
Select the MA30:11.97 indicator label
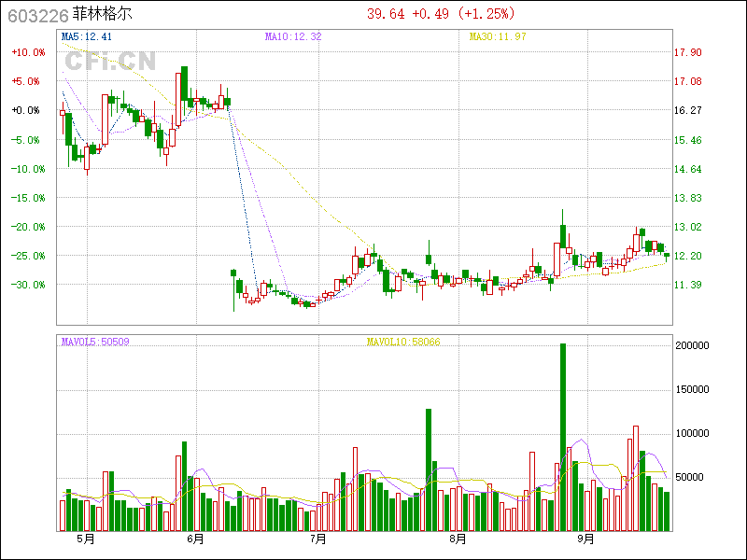tap(498, 36)
